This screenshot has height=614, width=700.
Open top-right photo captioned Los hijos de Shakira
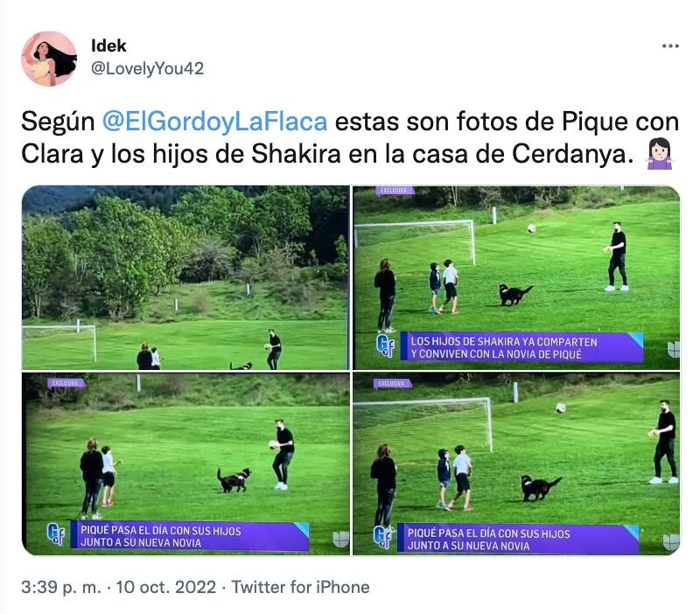pos(516,277)
